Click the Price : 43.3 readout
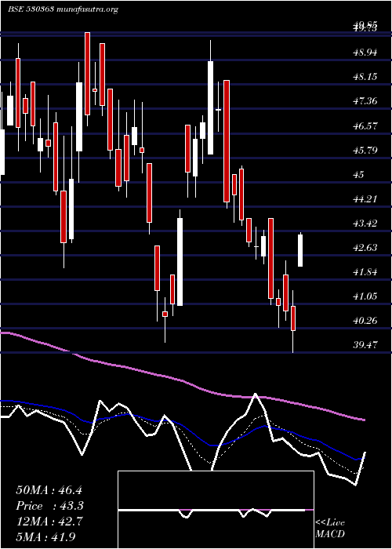The width and height of the screenshot is (392, 549). click(49, 506)
